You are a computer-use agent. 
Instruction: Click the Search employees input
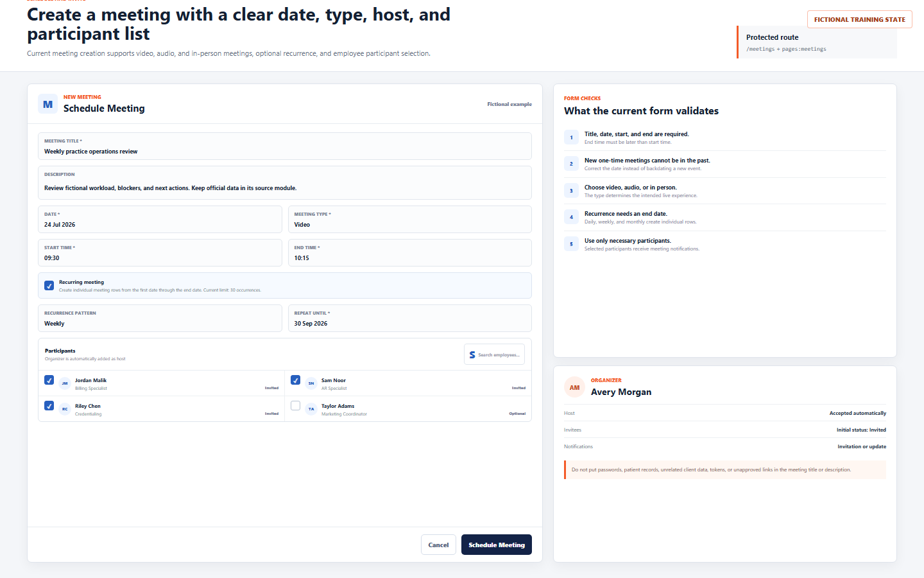pos(494,355)
